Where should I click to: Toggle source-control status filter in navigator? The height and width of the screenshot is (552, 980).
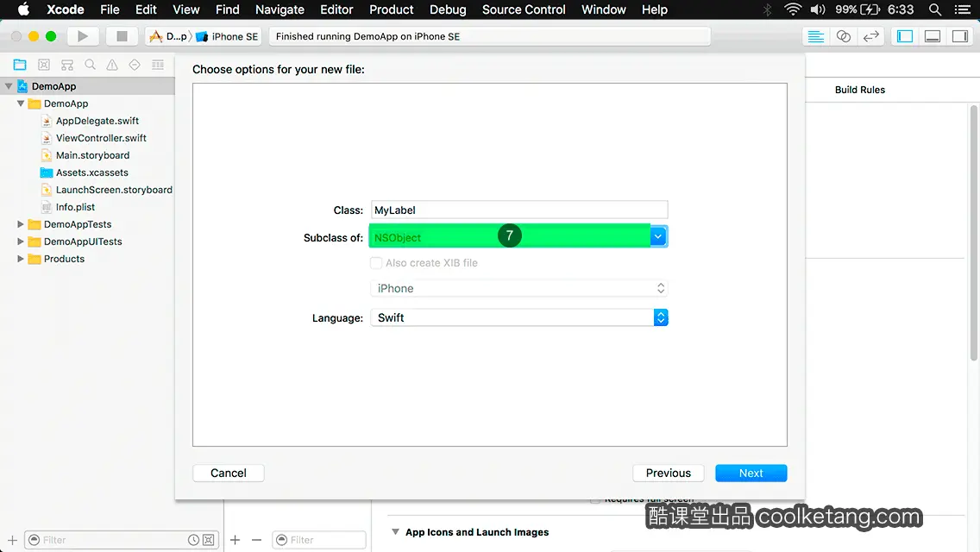pos(209,540)
